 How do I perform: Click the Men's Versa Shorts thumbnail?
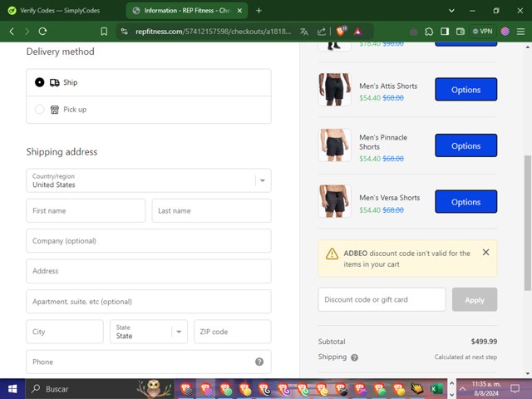[334, 201]
